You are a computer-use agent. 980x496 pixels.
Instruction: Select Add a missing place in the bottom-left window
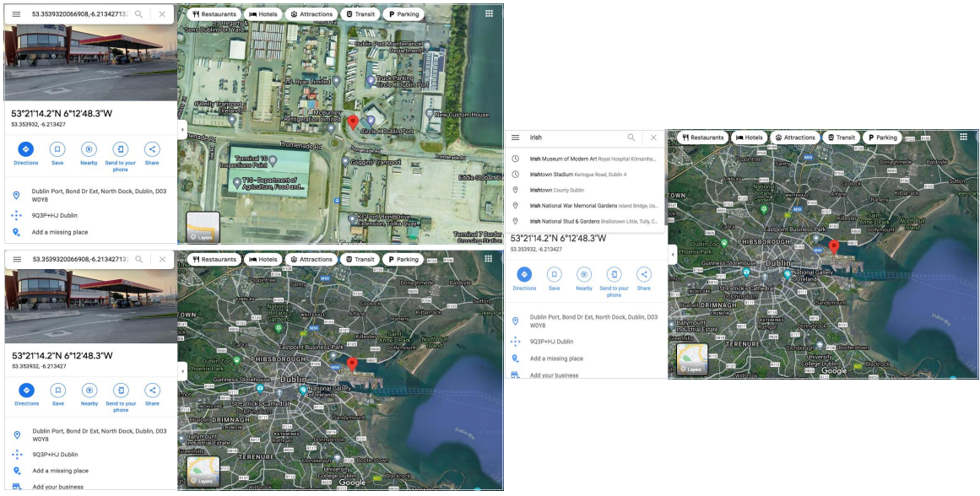61,471
